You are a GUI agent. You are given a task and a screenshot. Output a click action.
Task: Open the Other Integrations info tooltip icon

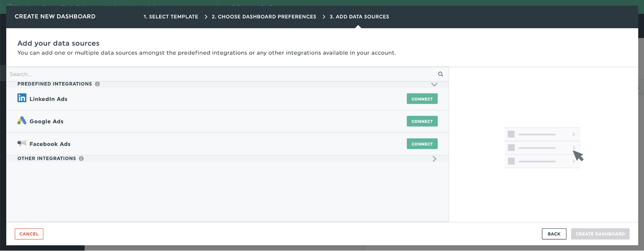[x=81, y=159]
